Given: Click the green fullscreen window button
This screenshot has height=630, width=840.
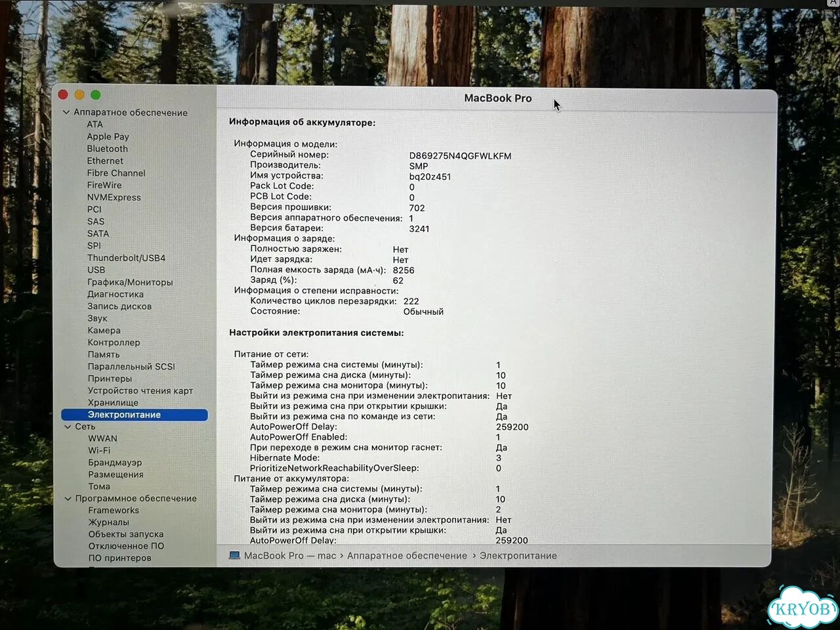Looking at the screenshot, I should [x=96, y=95].
